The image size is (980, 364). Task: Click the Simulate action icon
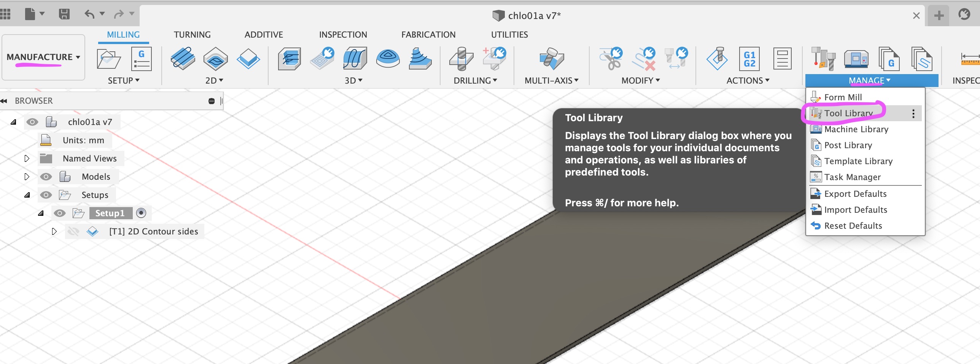(717, 59)
